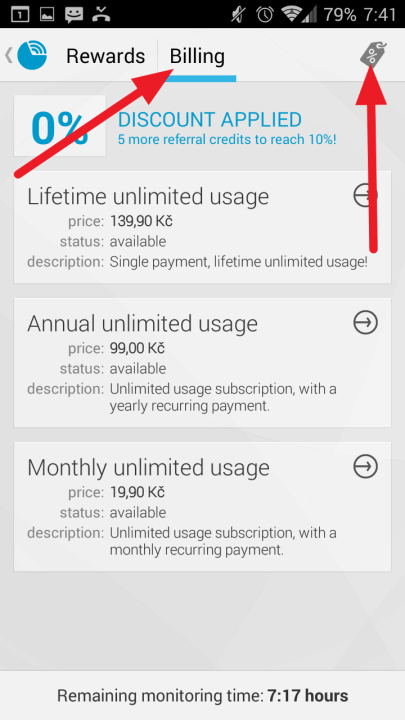
Task: Tap the arrow on Monthly unlimited usage
Action: pos(366,466)
